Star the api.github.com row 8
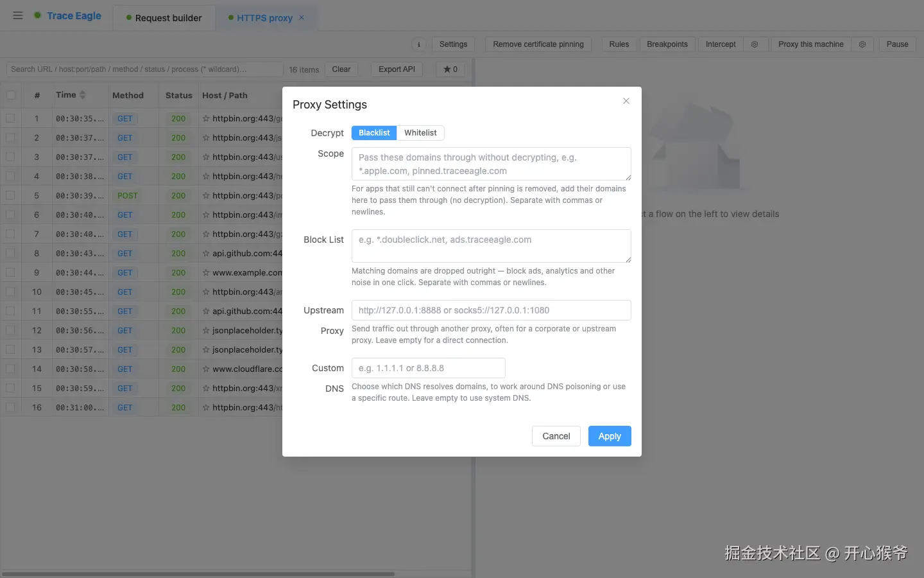The height and width of the screenshot is (578, 924). pyautogui.click(x=206, y=254)
